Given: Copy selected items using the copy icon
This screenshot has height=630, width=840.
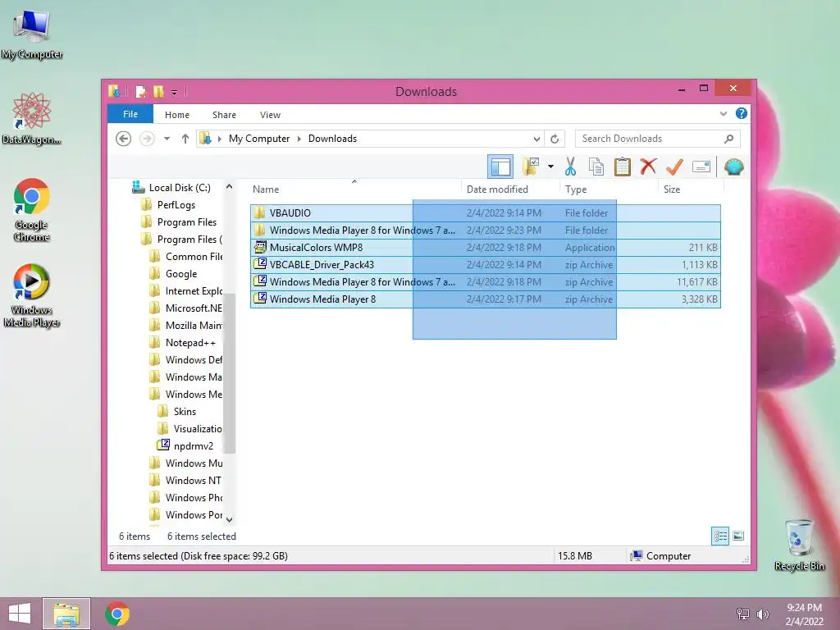Looking at the screenshot, I should tap(596, 167).
